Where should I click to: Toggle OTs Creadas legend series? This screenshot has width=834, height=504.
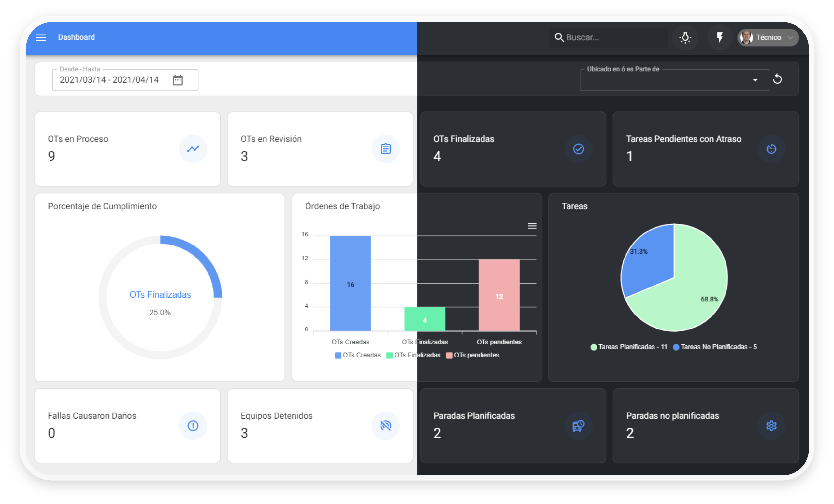click(357, 355)
